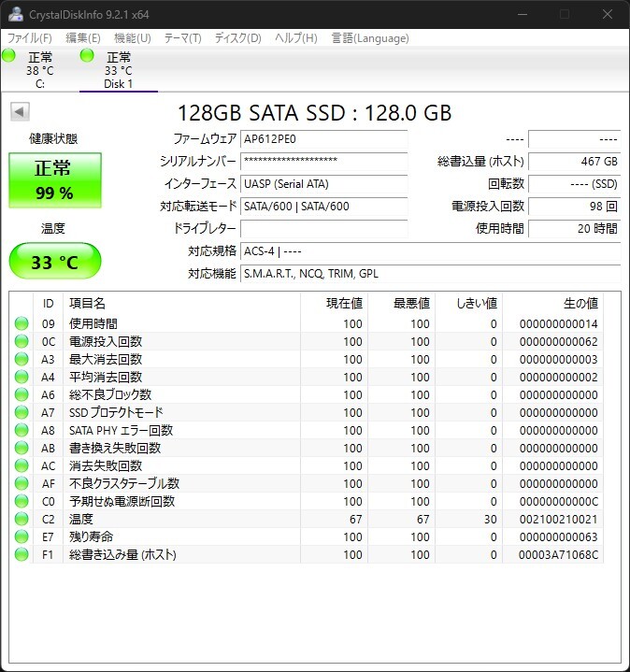Click the 正常 99 % health status button
This screenshot has height=672, width=630.
pos(55,180)
